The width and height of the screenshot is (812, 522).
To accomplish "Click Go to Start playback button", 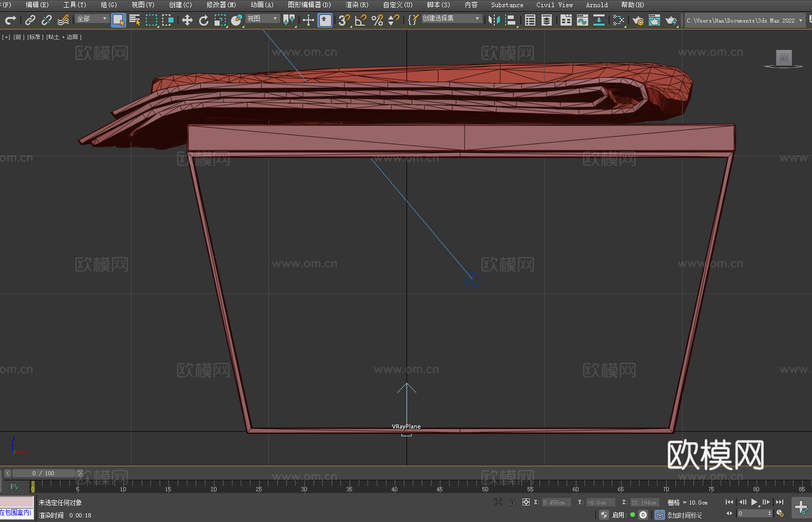I will click(729, 502).
